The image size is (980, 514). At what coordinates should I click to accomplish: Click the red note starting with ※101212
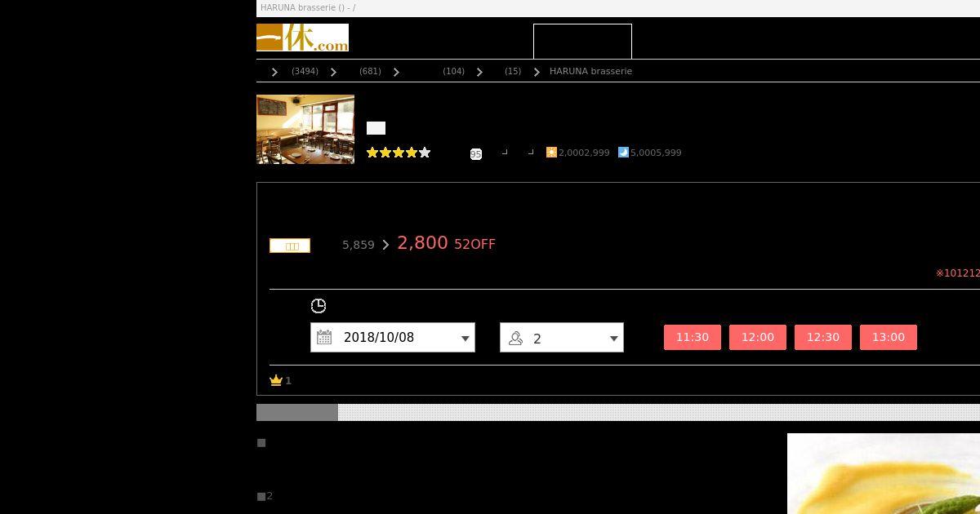pyautogui.click(x=958, y=273)
